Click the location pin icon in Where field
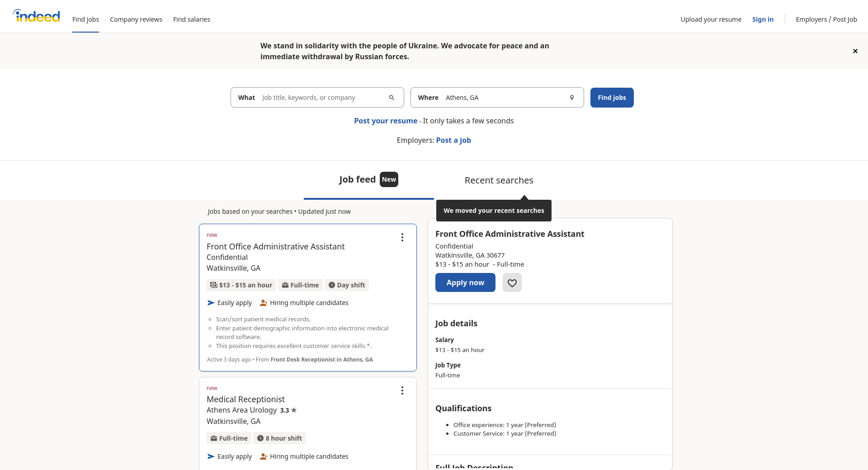 click(571, 98)
